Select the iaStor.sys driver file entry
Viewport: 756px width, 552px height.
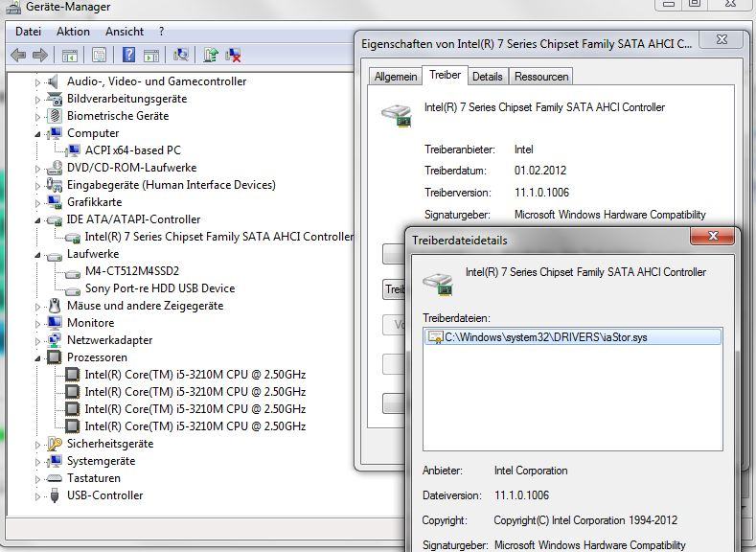coord(573,337)
